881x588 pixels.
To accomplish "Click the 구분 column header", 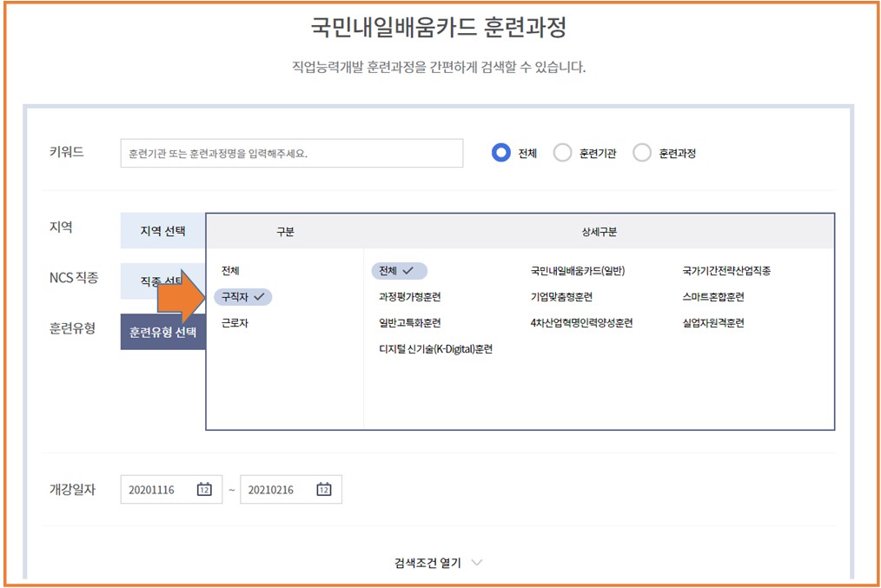I will coord(285,231).
